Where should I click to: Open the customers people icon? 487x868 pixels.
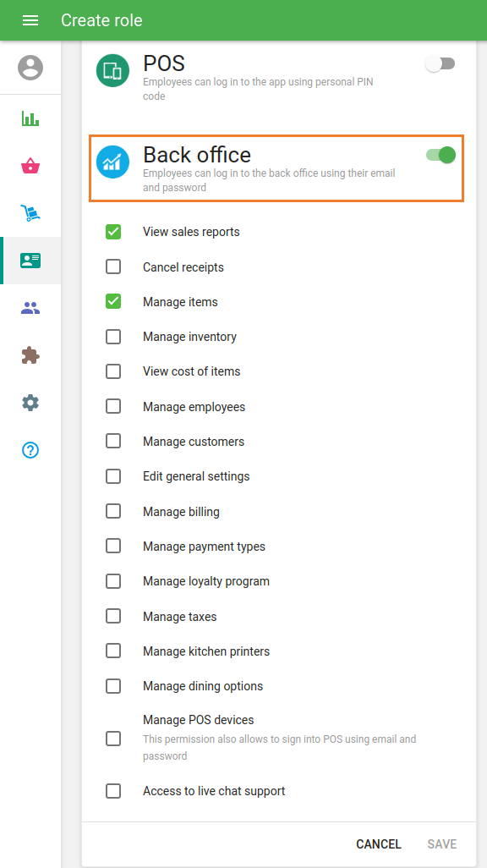point(30,308)
